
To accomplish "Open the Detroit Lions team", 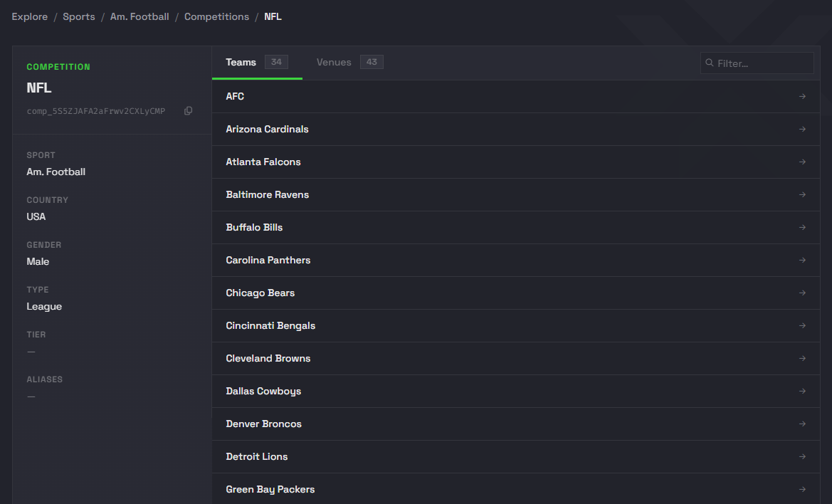I will click(516, 457).
